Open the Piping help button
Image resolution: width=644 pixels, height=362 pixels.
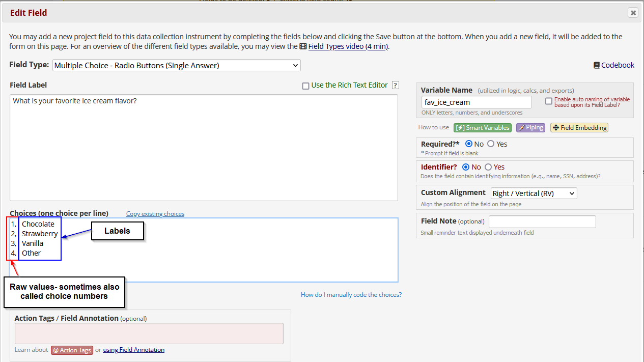(530, 128)
